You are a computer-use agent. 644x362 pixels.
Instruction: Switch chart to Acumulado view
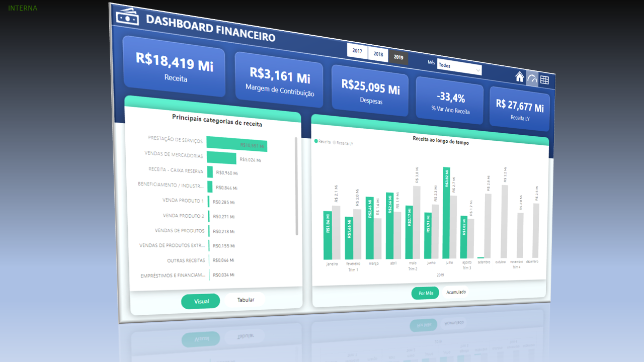[x=456, y=292]
